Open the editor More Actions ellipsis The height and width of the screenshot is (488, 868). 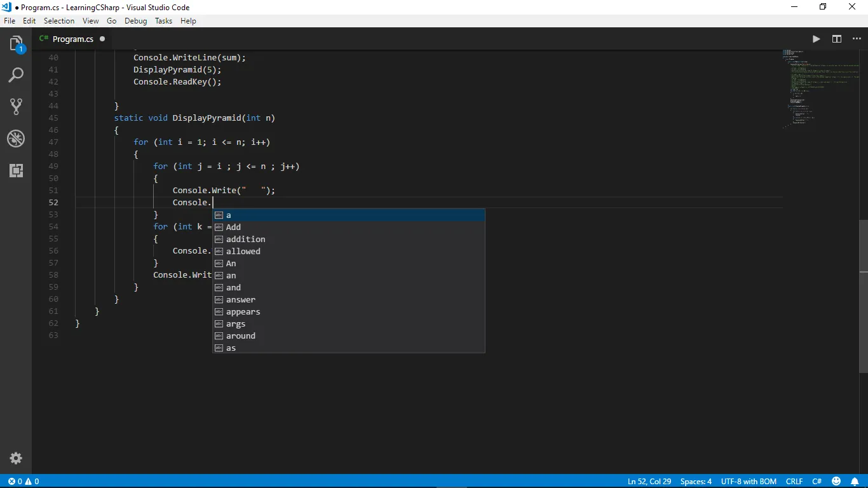point(857,39)
